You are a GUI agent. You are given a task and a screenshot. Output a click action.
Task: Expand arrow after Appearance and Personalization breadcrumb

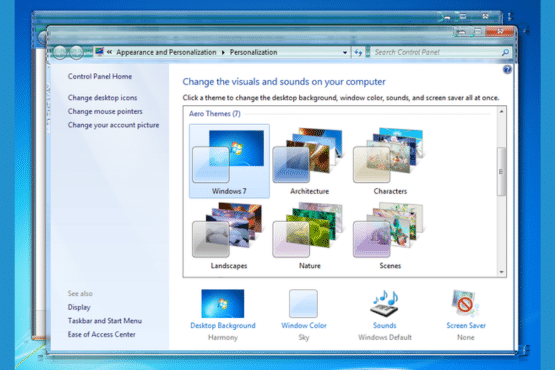(223, 52)
